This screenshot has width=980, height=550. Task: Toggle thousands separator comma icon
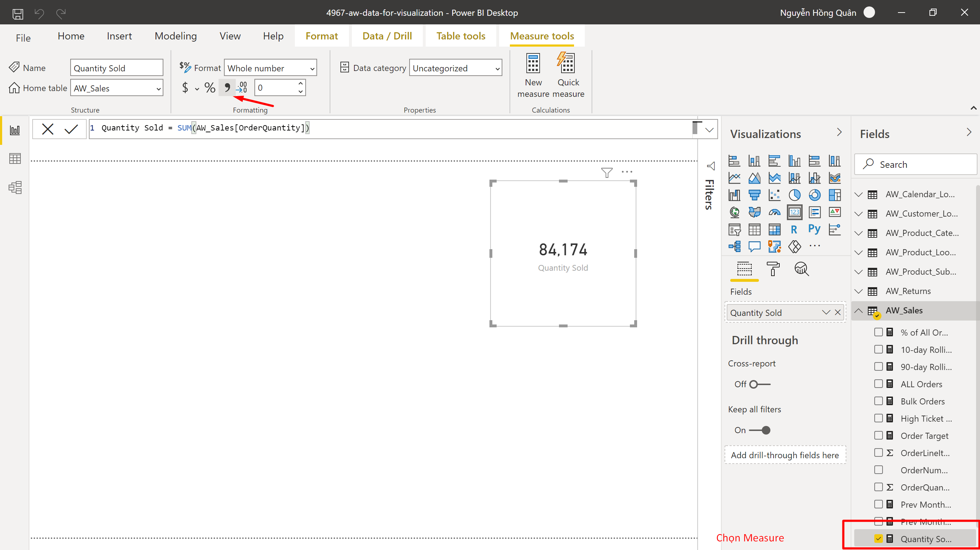click(227, 88)
